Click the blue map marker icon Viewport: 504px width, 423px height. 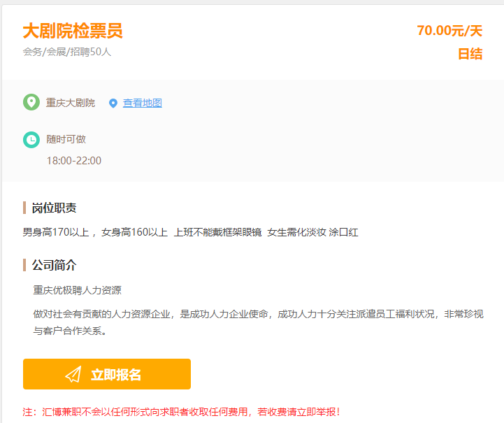click(113, 103)
